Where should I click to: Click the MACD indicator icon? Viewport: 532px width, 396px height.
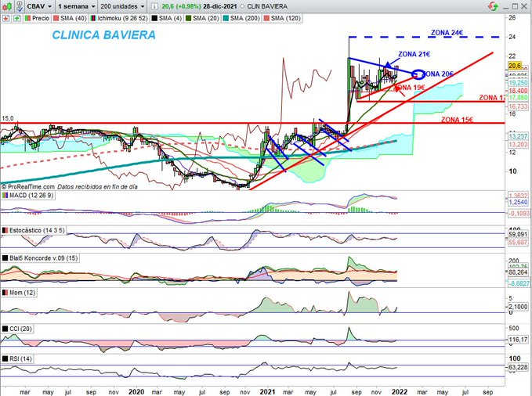click(5, 196)
